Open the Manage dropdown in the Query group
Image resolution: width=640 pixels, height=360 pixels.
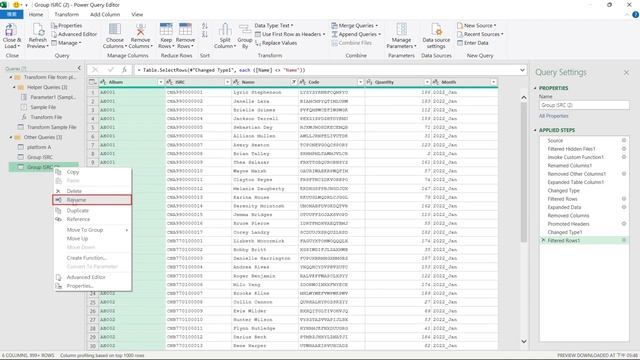(x=67, y=43)
